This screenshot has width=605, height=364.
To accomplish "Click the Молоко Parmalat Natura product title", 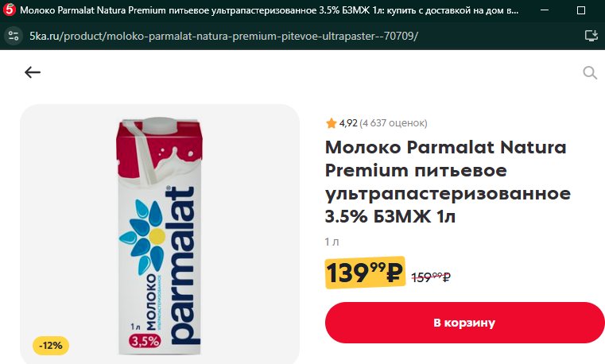I will 448,182.
